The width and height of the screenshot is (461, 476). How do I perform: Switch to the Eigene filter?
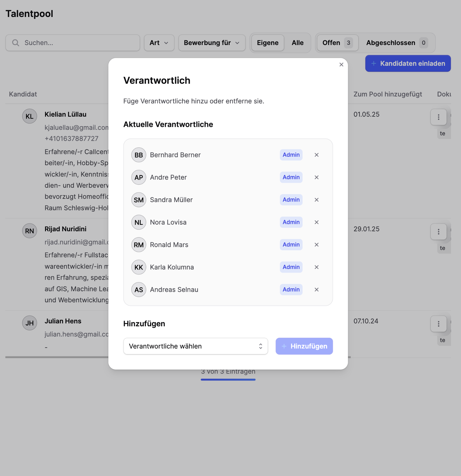click(267, 43)
